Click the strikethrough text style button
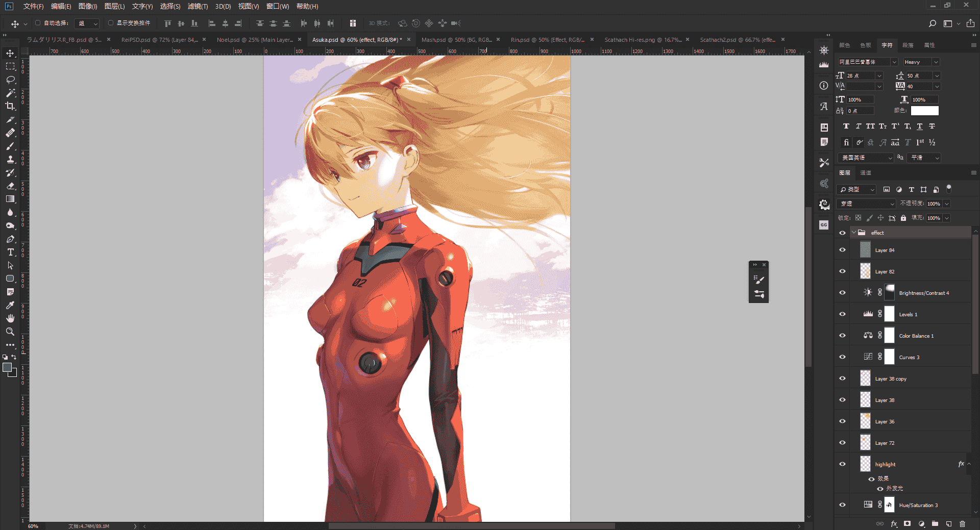This screenshot has height=530, width=980. (932, 126)
